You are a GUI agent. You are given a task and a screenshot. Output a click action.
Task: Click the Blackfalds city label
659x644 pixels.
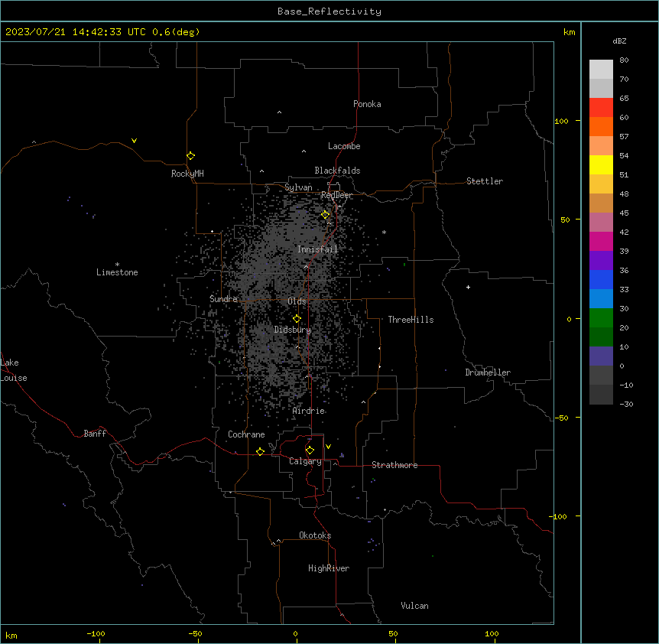click(337, 171)
